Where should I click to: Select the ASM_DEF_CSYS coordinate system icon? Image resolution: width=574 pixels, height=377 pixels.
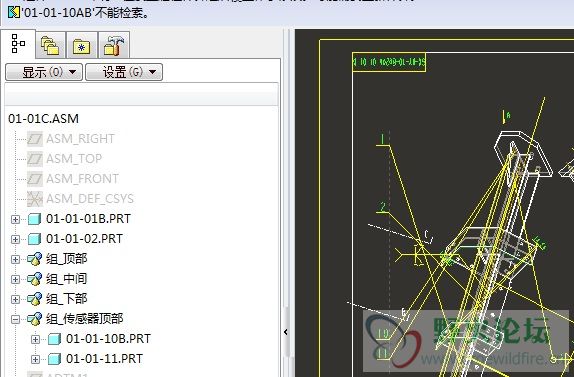pos(35,199)
